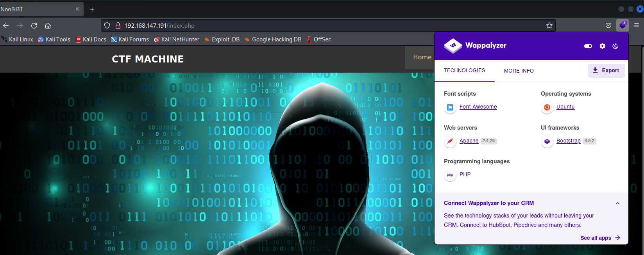
Task: Click the Font scripts category heading
Action: pyautogui.click(x=460, y=94)
